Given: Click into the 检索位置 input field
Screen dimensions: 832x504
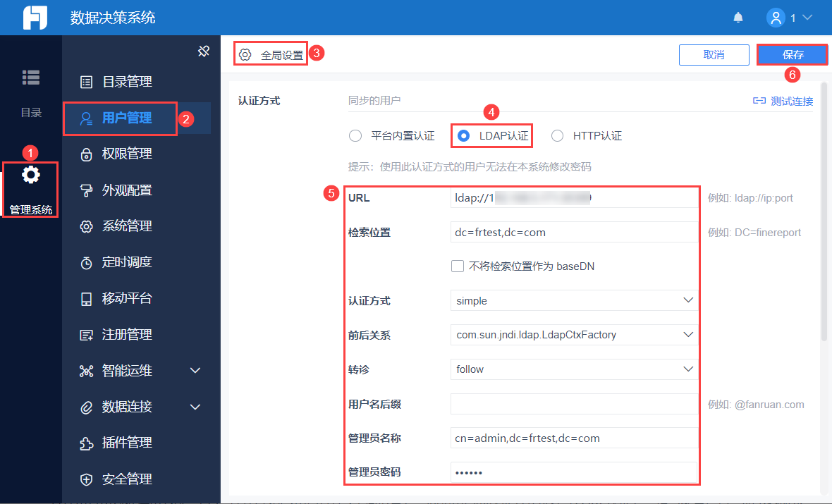Looking at the screenshot, I should pyautogui.click(x=574, y=233).
